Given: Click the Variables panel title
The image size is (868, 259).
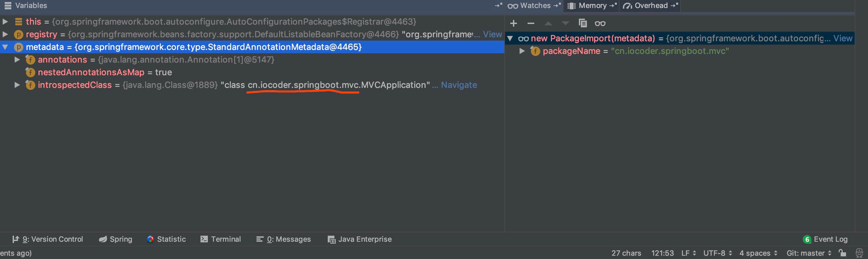Looking at the screenshot, I should click(31, 5).
